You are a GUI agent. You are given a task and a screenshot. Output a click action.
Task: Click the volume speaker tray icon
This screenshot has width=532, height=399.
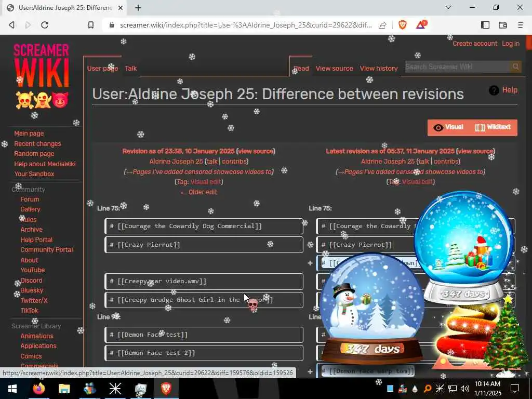[465, 389]
